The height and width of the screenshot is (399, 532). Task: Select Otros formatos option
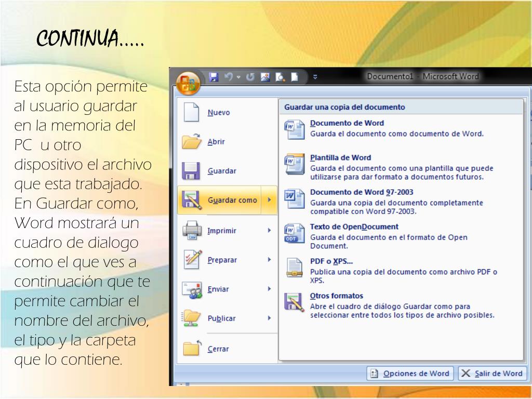tap(401, 305)
